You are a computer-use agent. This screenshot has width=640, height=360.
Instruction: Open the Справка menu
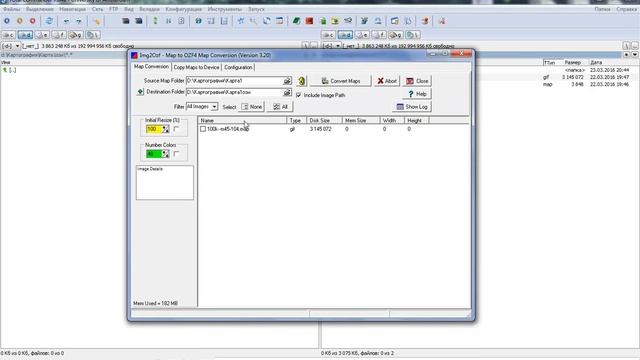click(x=627, y=9)
